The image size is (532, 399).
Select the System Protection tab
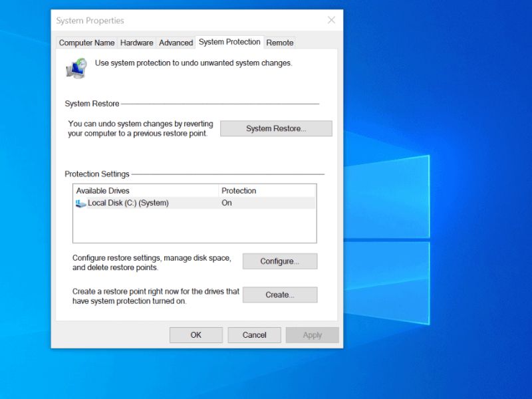coord(229,42)
